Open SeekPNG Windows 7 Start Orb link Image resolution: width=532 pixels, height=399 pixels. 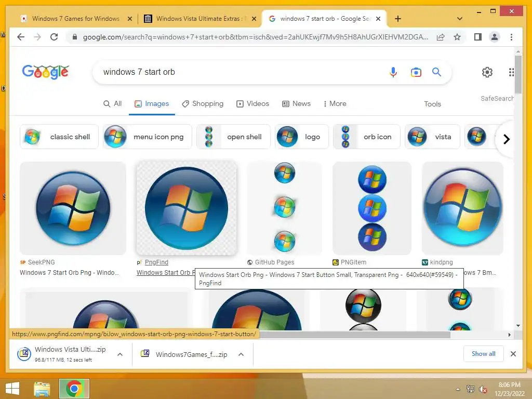click(x=70, y=272)
